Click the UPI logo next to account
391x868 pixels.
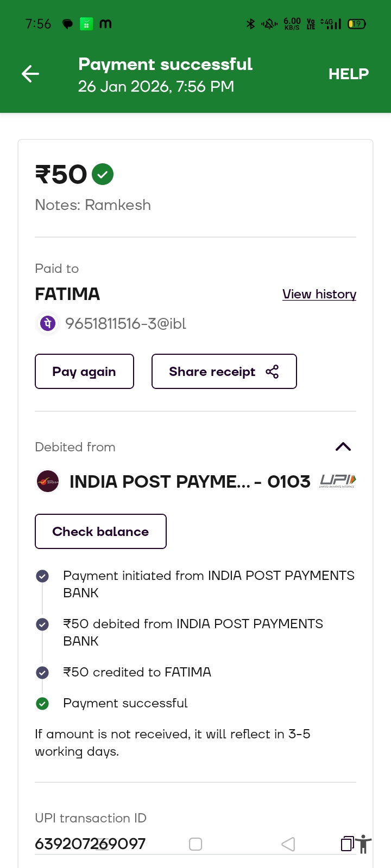point(338,481)
